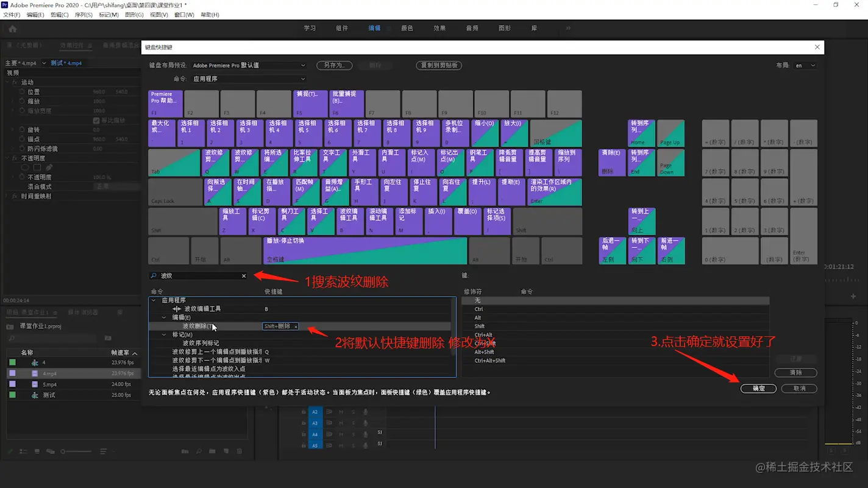
Task: Collapse the 编辑(E) tree group
Action: (x=164, y=317)
